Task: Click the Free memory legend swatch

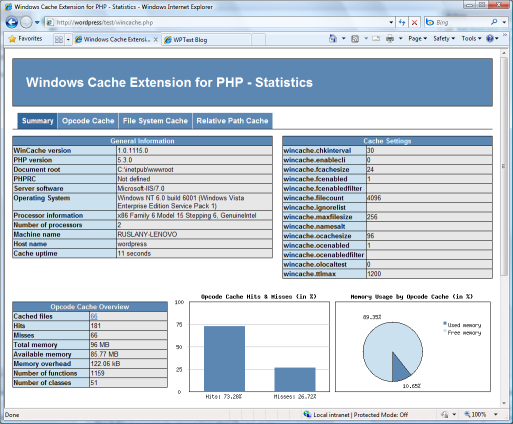Action: point(445,331)
